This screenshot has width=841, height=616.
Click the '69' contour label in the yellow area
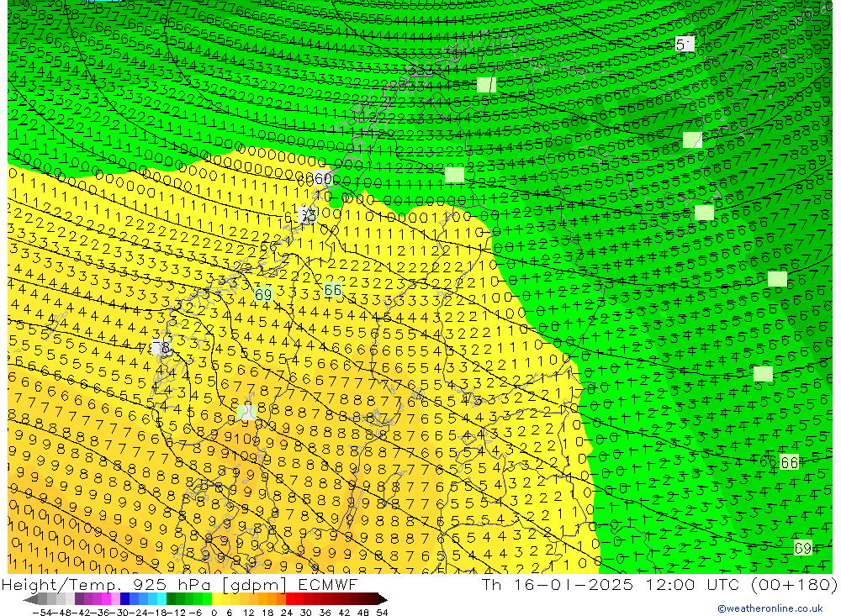263,294
